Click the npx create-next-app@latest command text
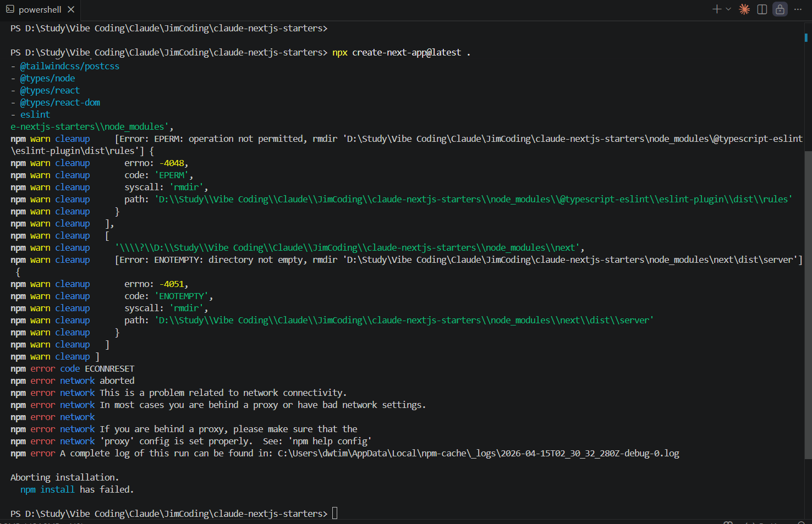 click(396, 53)
